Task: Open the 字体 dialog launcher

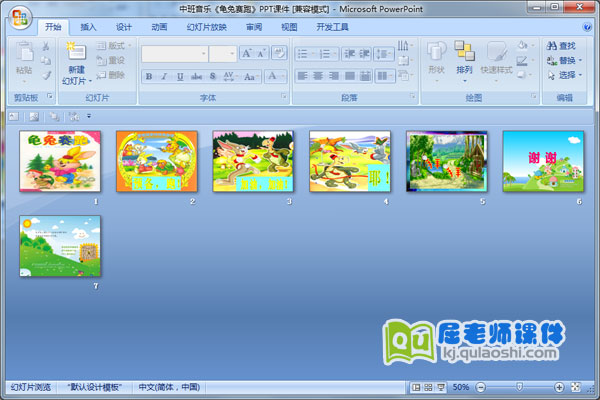Action: (x=284, y=96)
